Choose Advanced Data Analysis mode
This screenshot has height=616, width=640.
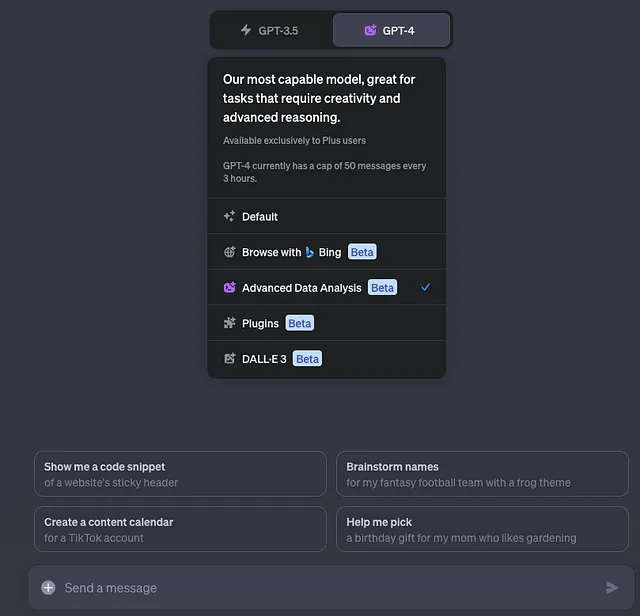click(x=327, y=287)
